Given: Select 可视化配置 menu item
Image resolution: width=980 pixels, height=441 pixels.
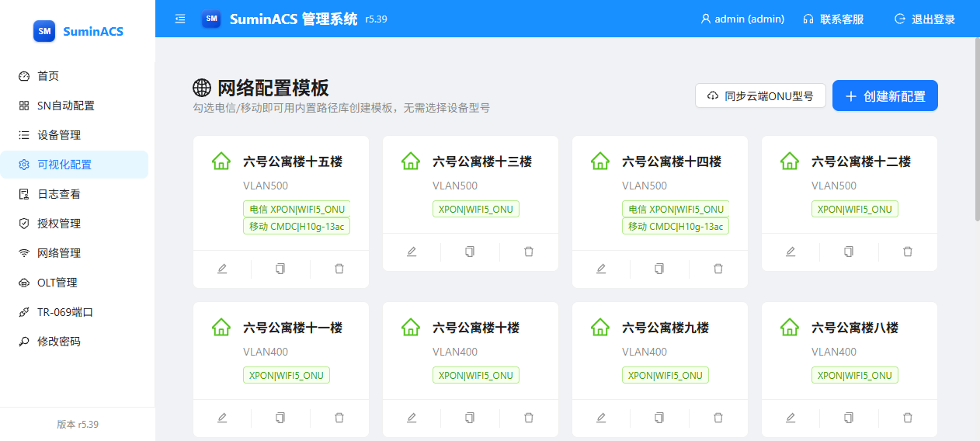Looking at the screenshot, I should (x=74, y=165).
